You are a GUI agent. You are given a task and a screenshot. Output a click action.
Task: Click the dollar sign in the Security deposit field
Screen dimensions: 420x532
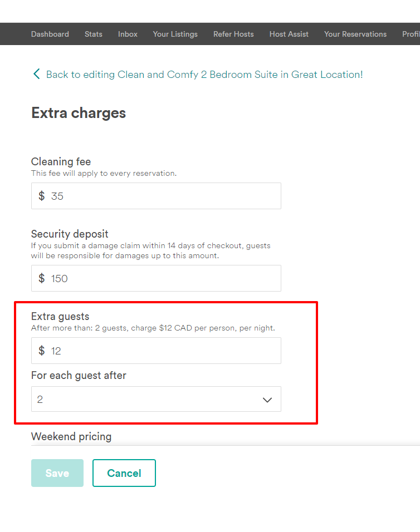[x=41, y=278]
